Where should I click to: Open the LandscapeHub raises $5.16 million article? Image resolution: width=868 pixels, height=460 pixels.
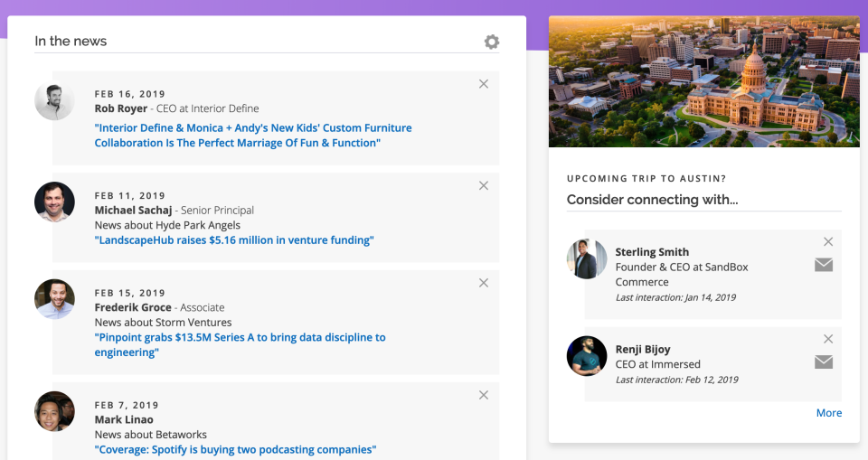(x=233, y=240)
